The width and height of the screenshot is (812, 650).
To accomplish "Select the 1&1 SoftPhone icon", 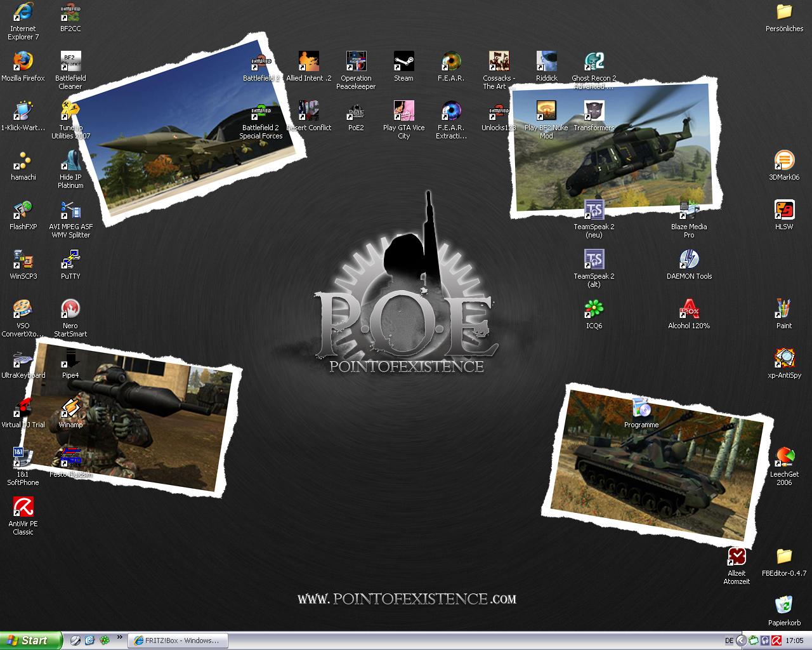I will pos(23,458).
